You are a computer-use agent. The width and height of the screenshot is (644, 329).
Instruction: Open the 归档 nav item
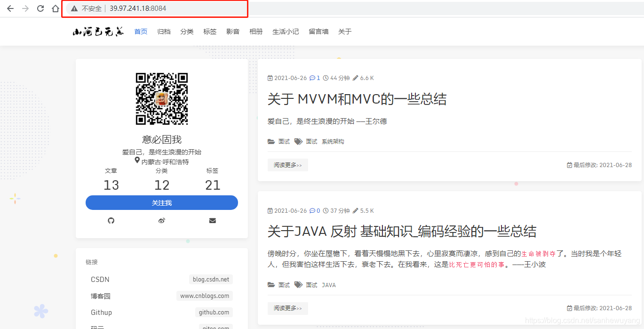click(164, 32)
